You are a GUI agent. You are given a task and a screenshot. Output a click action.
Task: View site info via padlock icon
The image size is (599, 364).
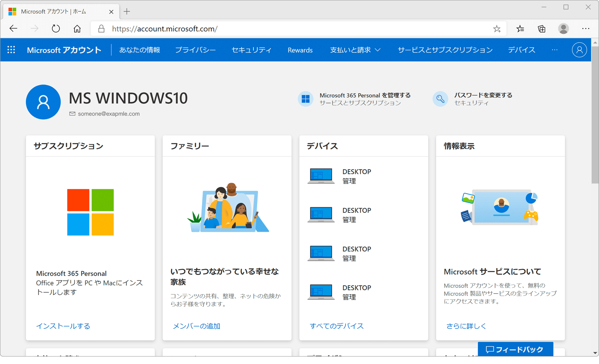[x=101, y=29]
